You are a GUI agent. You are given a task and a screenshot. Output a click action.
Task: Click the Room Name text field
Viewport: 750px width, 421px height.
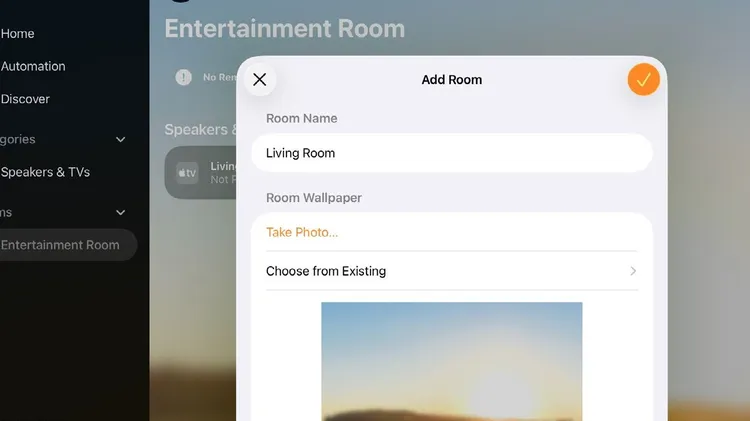pos(451,153)
